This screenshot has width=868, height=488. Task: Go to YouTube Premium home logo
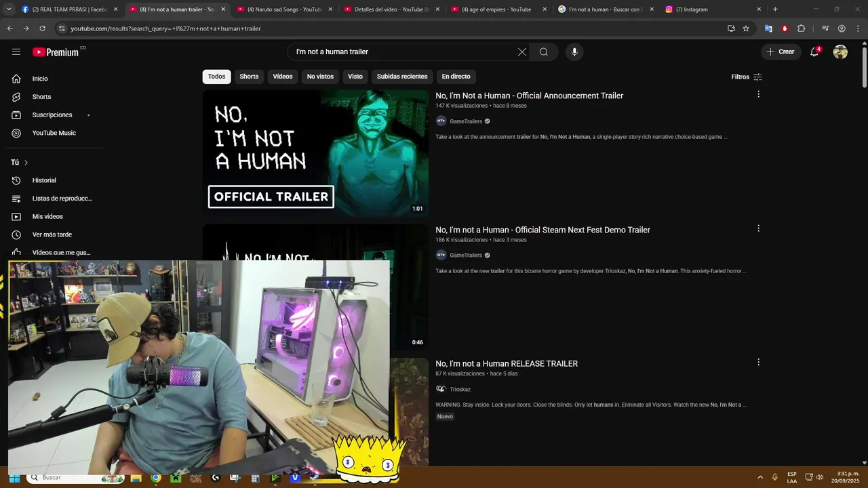[56, 52]
